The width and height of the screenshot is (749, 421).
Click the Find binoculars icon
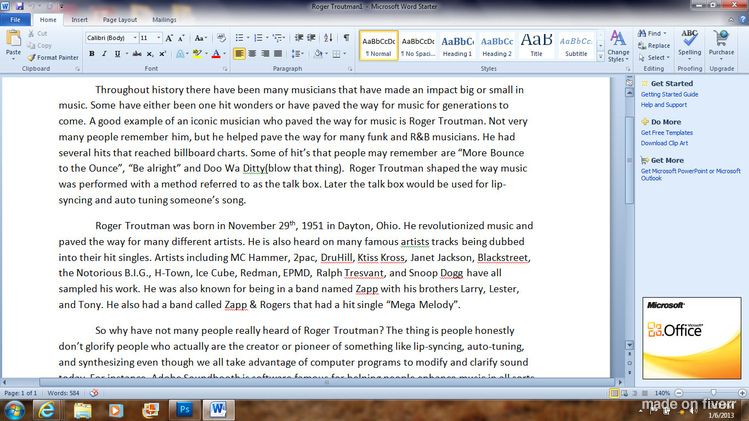642,33
